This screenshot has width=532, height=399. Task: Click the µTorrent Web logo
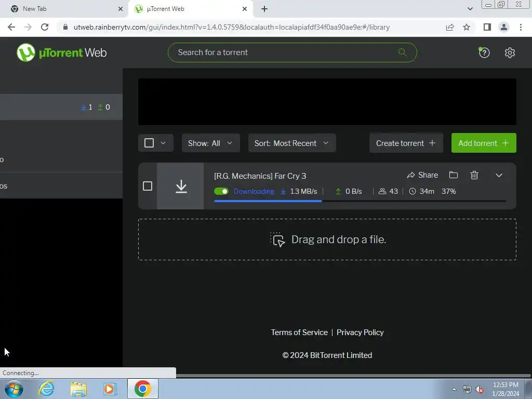click(61, 52)
